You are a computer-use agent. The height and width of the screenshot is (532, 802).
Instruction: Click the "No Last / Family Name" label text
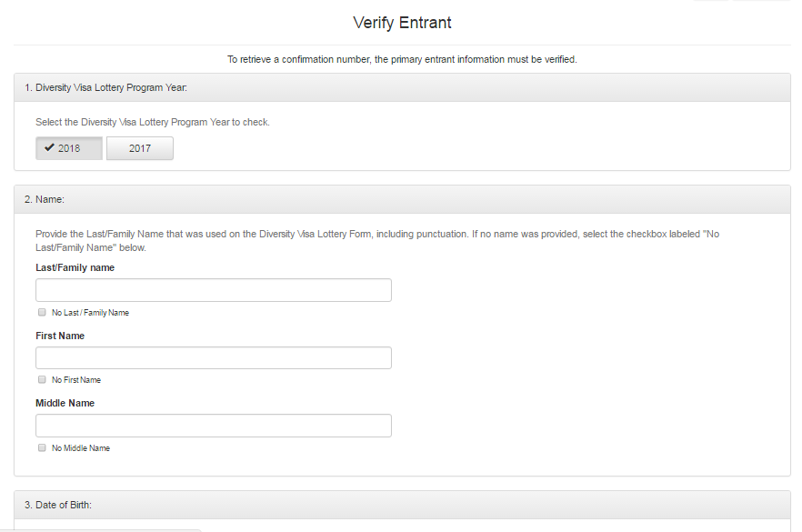click(x=90, y=313)
